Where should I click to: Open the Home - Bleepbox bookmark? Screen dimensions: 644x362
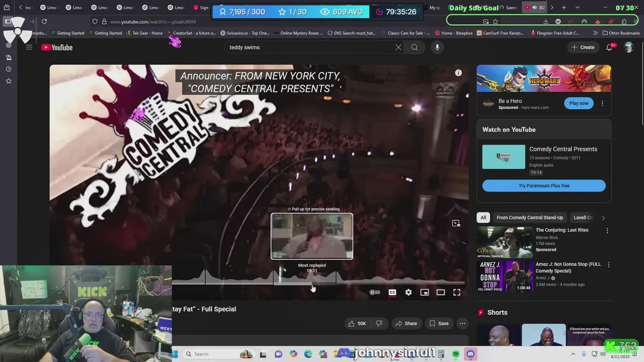click(x=454, y=33)
